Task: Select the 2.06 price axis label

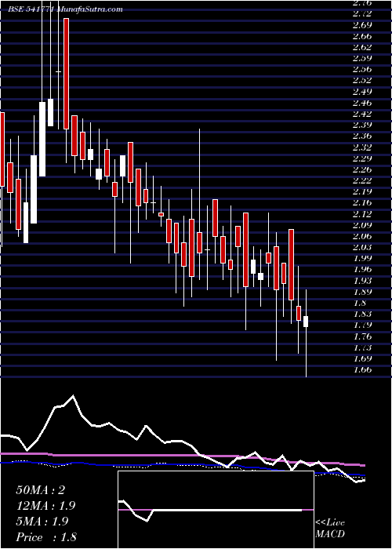Action: coord(361,237)
